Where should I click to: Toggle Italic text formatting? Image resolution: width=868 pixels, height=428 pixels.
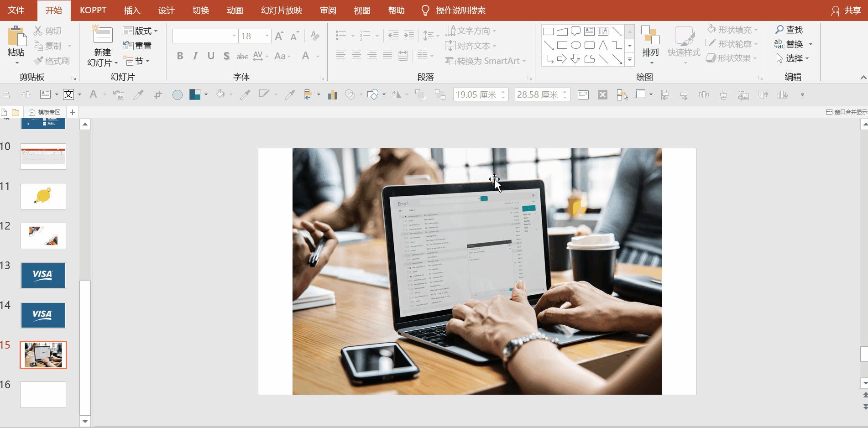[195, 56]
